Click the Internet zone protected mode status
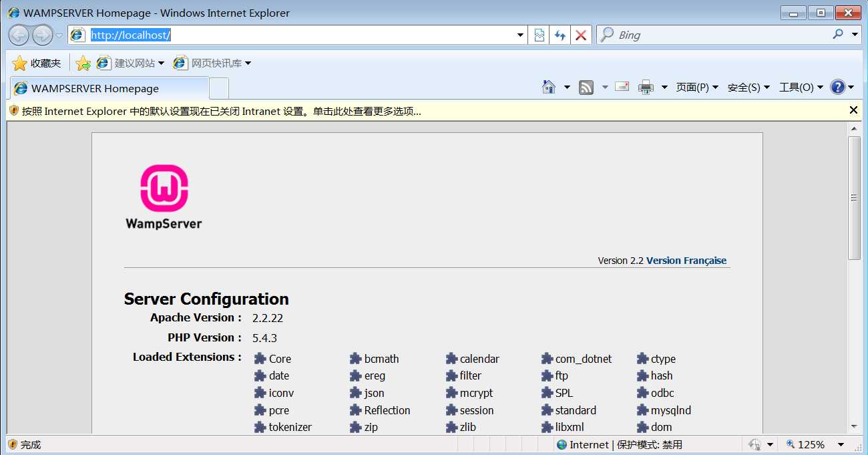The width and height of the screenshot is (868, 455). 619,444
